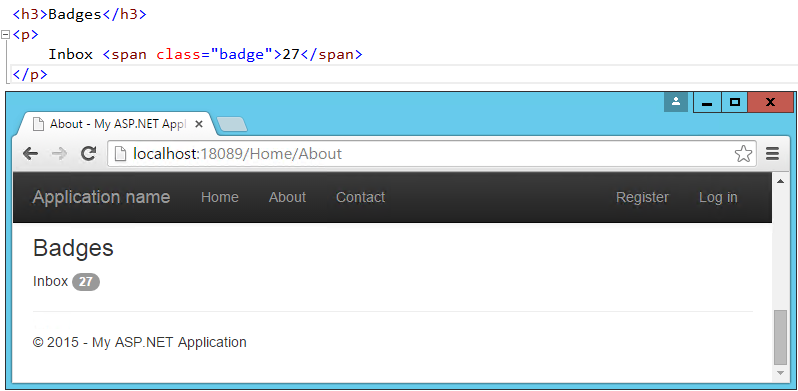Go to Home in the navbar

(220, 197)
